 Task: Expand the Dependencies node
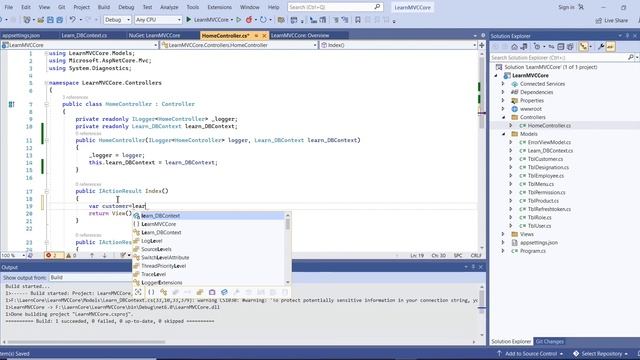click(503, 92)
